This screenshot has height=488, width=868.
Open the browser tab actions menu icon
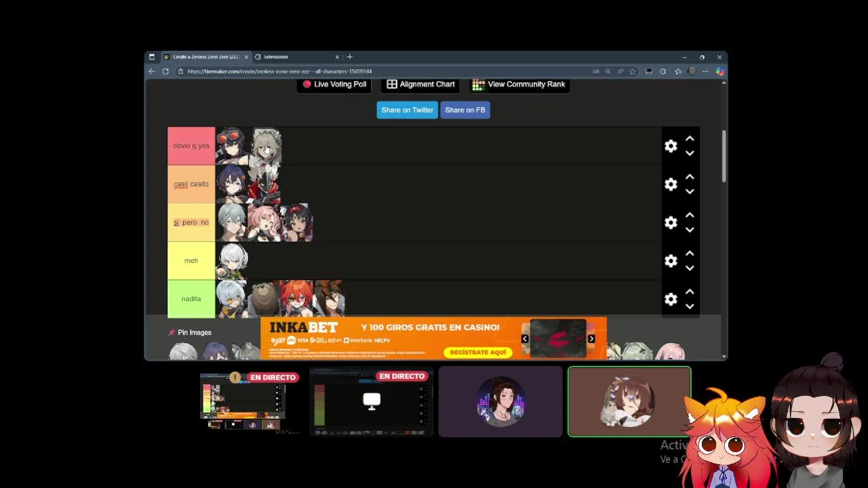(152, 57)
